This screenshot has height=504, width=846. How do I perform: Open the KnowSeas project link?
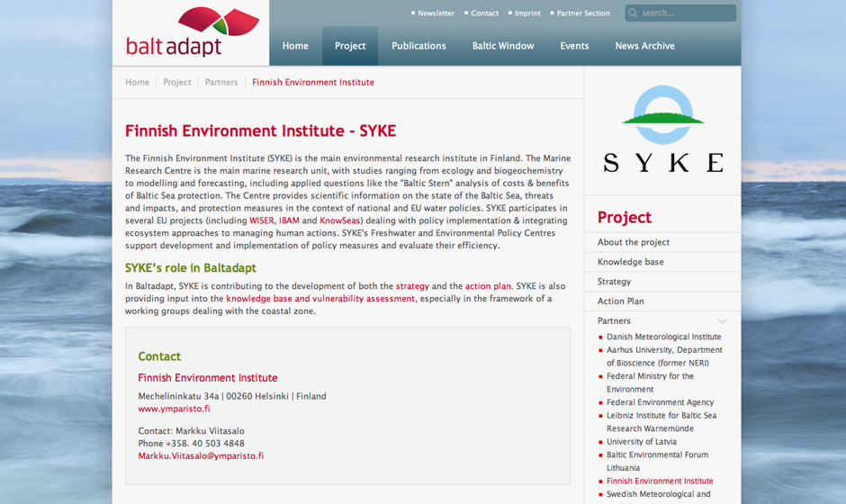point(340,220)
